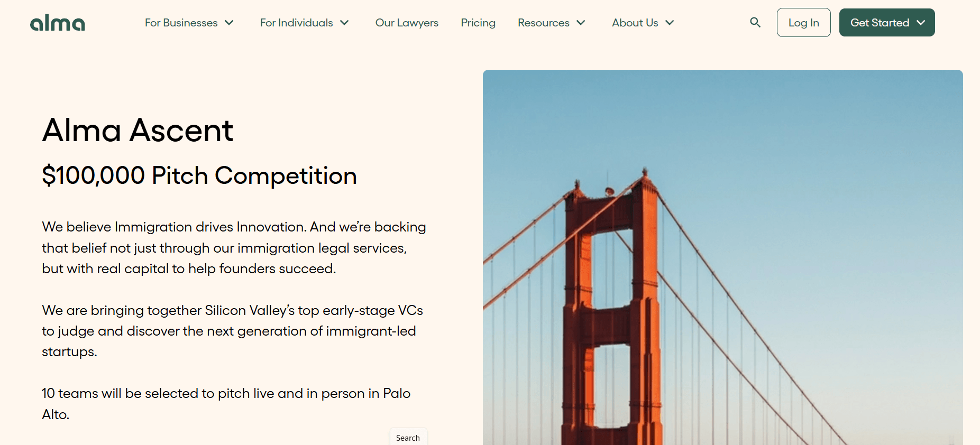Select the $100,000 Pitch Competition subtitle
The height and width of the screenshot is (445, 980).
[199, 175]
